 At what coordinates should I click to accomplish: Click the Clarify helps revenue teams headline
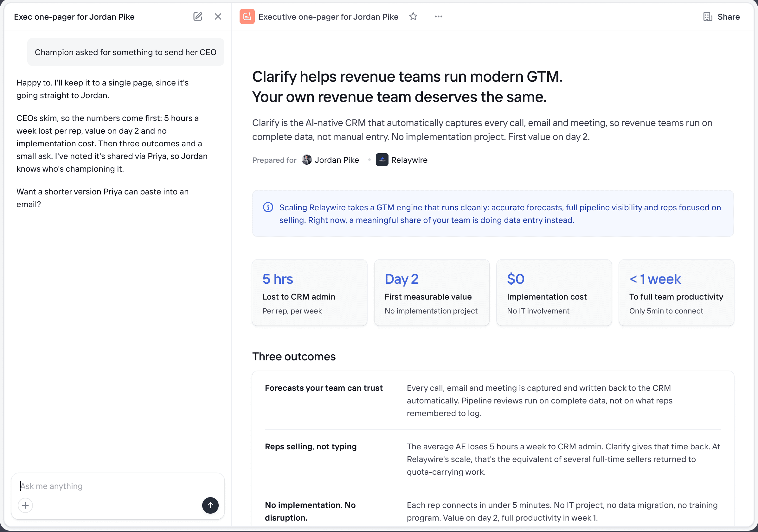[x=408, y=87]
